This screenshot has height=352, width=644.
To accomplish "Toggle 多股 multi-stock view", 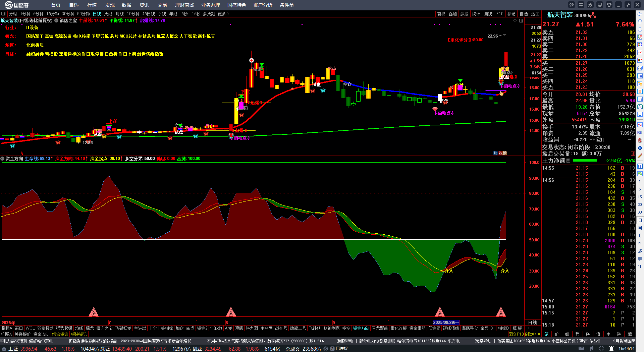I will click(x=464, y=14).
